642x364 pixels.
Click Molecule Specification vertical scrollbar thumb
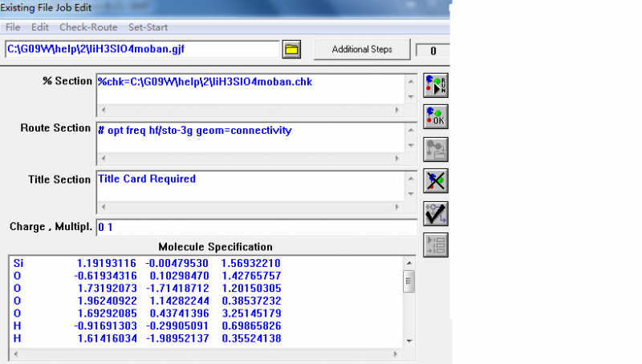(x=408, y=281)
